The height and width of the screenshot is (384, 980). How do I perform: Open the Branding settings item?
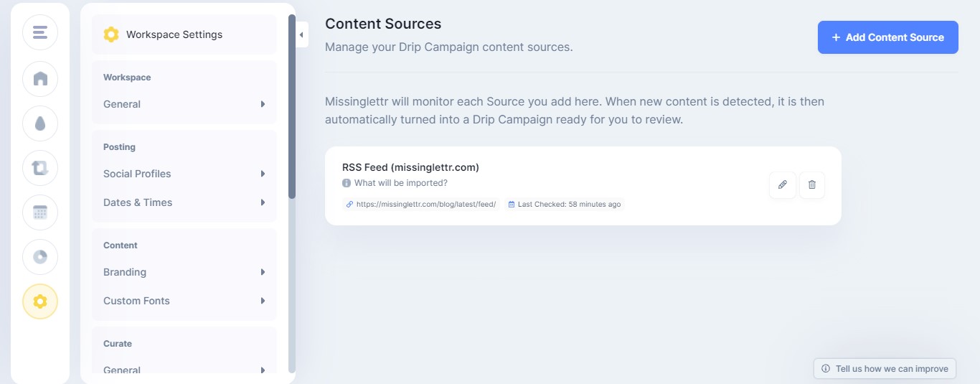click(184, 272)
